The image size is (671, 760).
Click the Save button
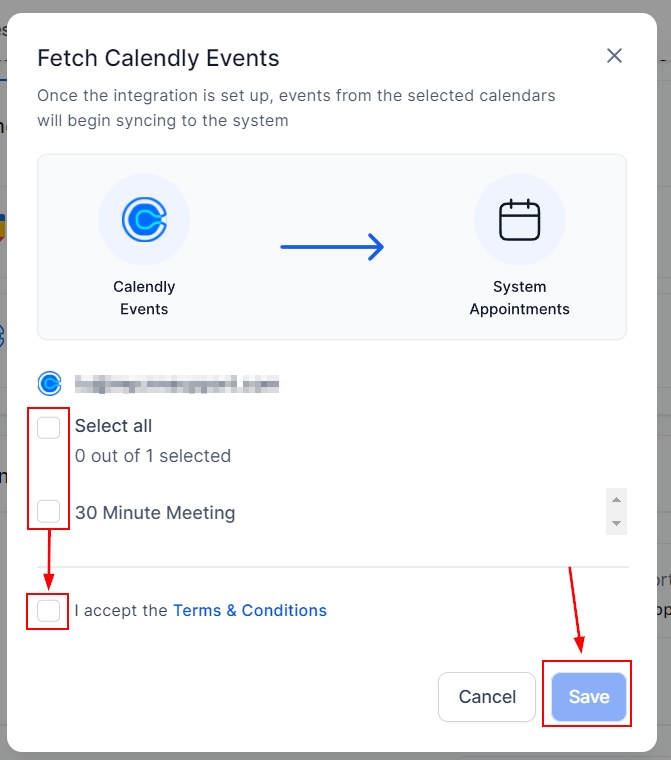pyautogui.click(x=588, y=697)
